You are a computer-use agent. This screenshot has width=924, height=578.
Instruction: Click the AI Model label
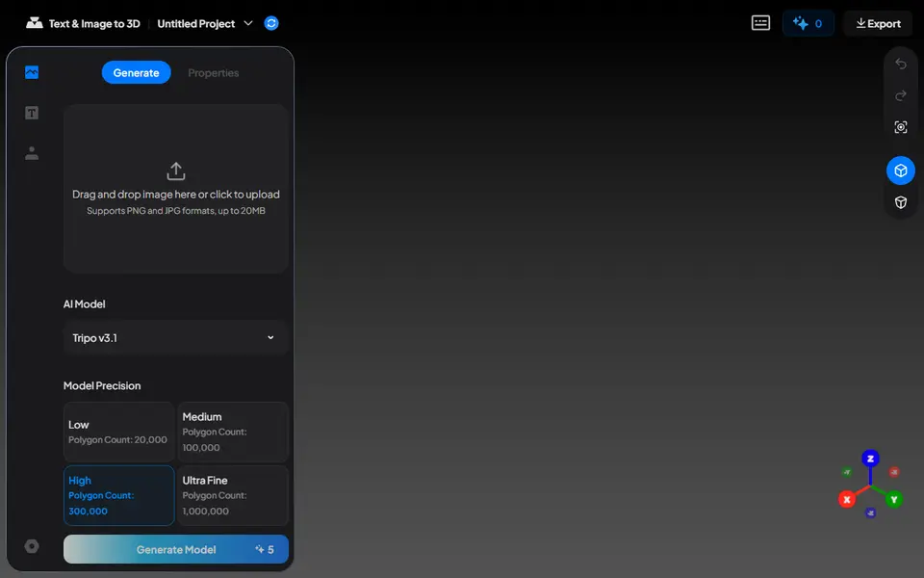(85, 304)
